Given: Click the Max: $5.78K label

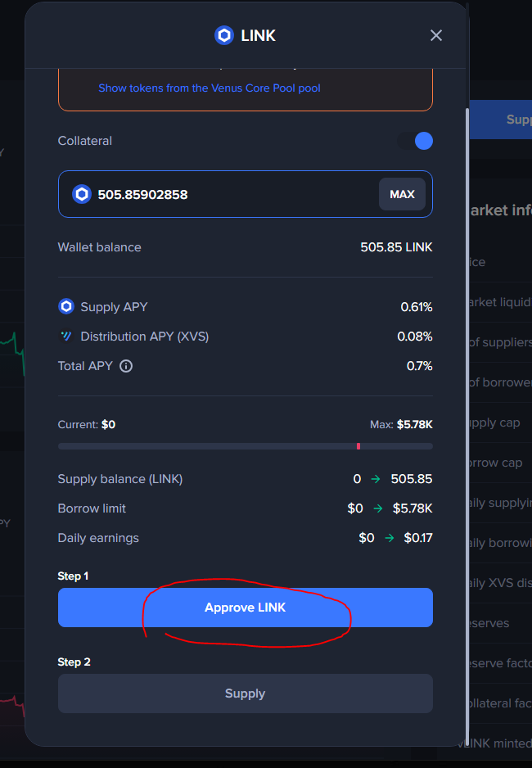Looking at the screenshot, I should tap(401, 424).
